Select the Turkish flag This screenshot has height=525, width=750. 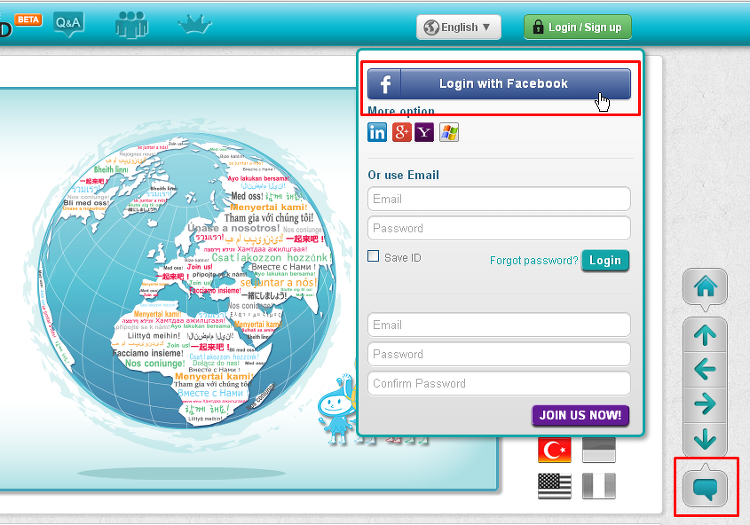(554, 450)
